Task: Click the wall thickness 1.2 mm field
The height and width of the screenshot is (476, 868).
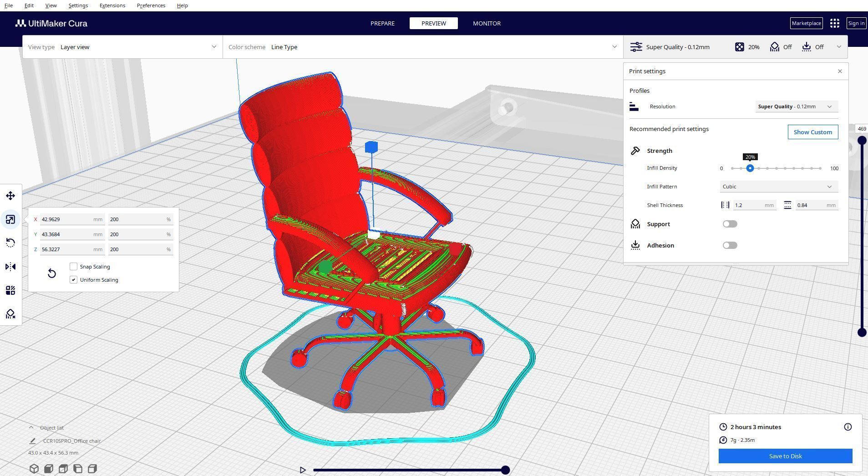Action: click(755, 205)
